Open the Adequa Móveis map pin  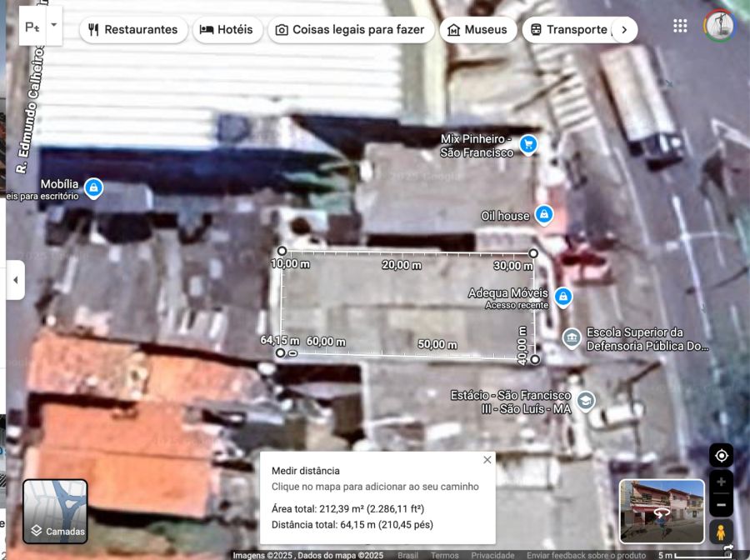tap(563, 296)
